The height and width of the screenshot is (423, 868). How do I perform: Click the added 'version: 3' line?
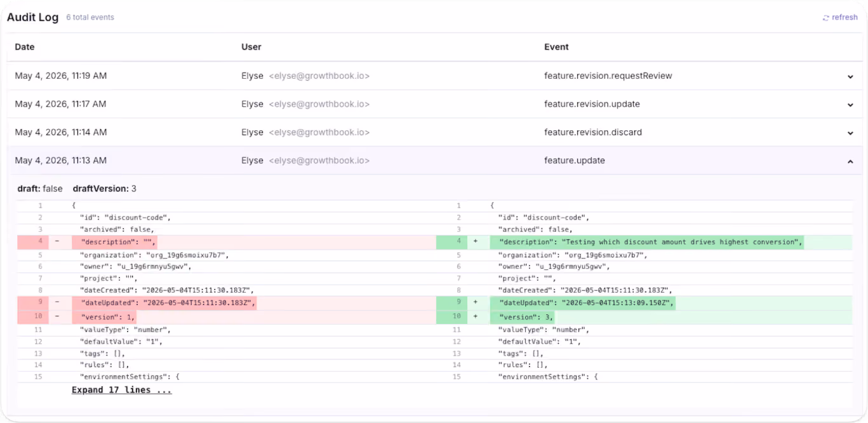coord(526,317)
